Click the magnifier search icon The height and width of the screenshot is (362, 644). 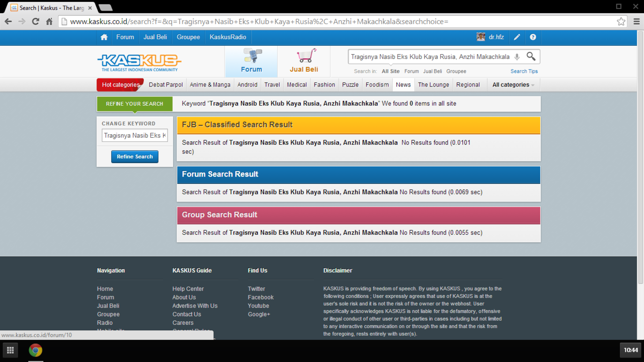[531, 56]
